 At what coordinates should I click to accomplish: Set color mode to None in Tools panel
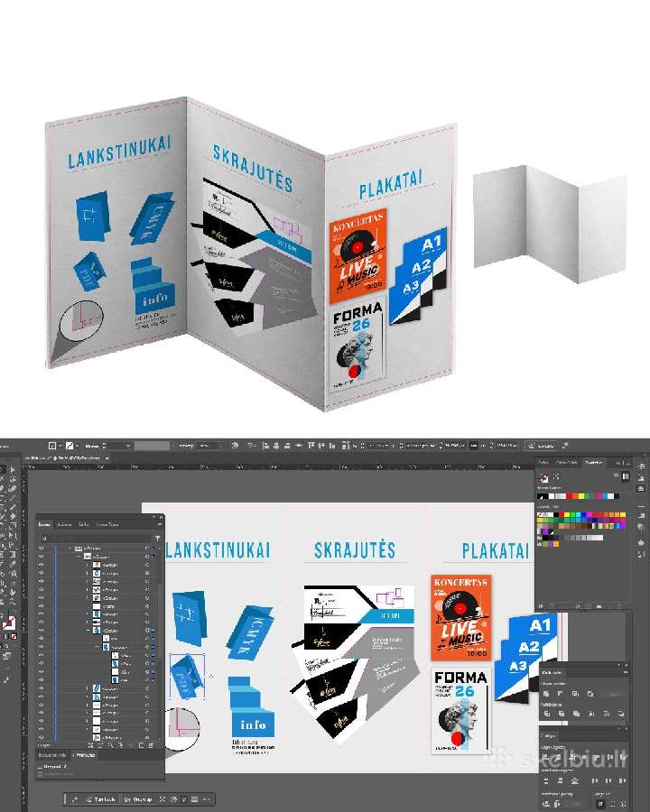(x=14, y=636)
